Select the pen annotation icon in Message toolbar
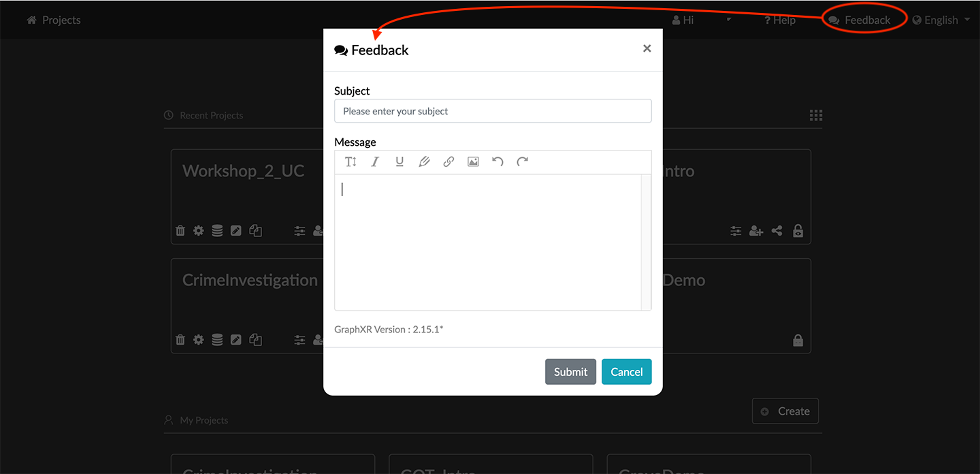The width and height of the screenshot is (980, 474). [424, 161]
